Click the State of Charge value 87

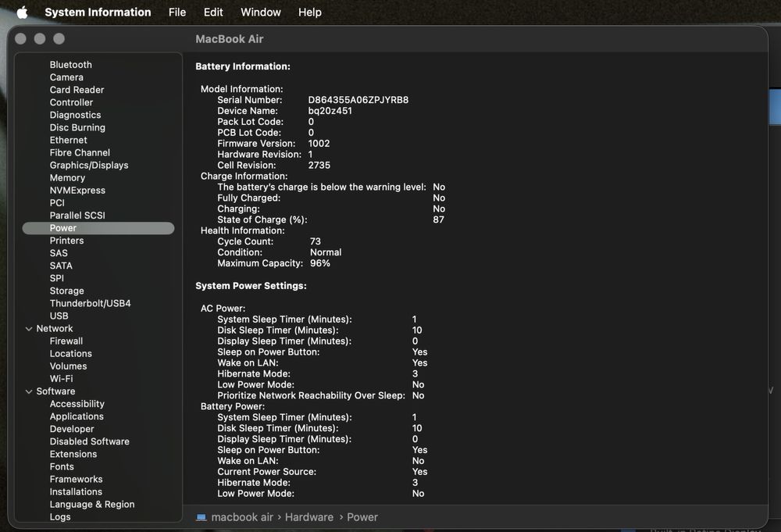click(438, 220)
